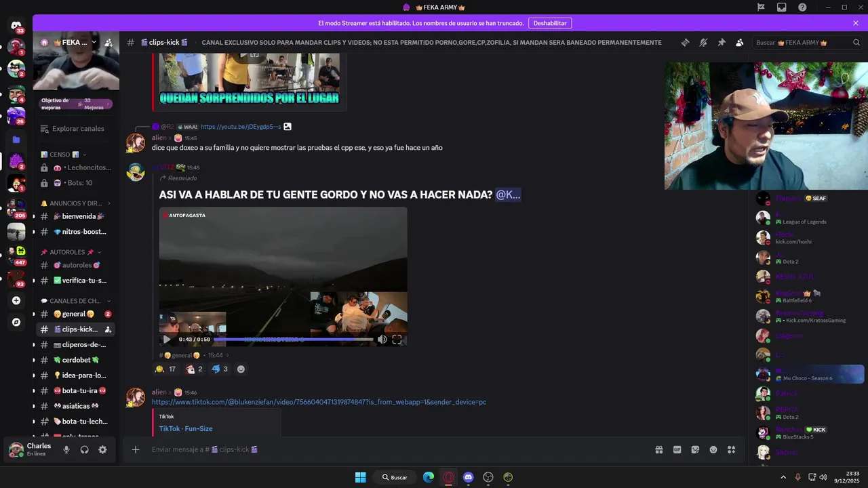Image resolution: width=868 pixels, height=488 pixels.
Task: Open Discover servers compass icon
Action: click(16, 322)
